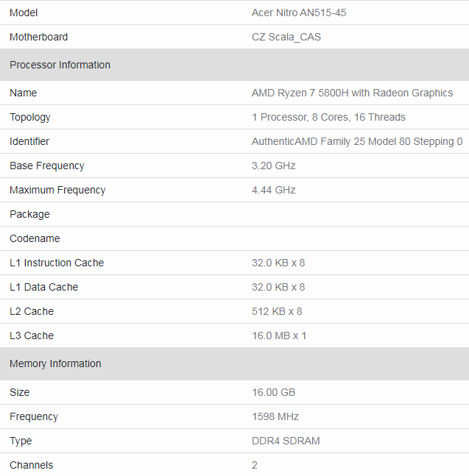Select the L1 Data Cache value 32.0 KB x 8
Screen dimensions: 469x476
pos(278,287)
